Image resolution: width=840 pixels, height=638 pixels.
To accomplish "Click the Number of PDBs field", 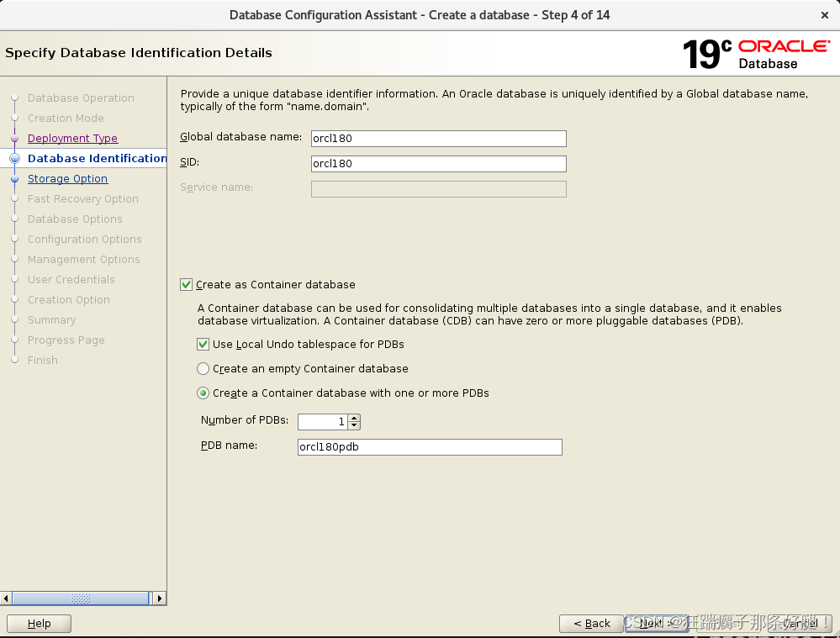I will 323,422.
